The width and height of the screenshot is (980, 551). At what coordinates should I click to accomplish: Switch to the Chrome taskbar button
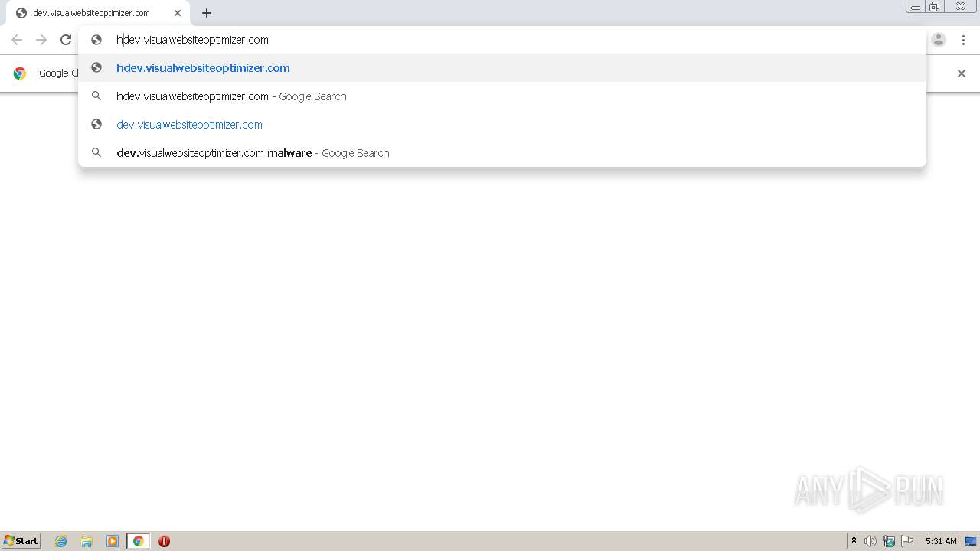click(139, 541)
